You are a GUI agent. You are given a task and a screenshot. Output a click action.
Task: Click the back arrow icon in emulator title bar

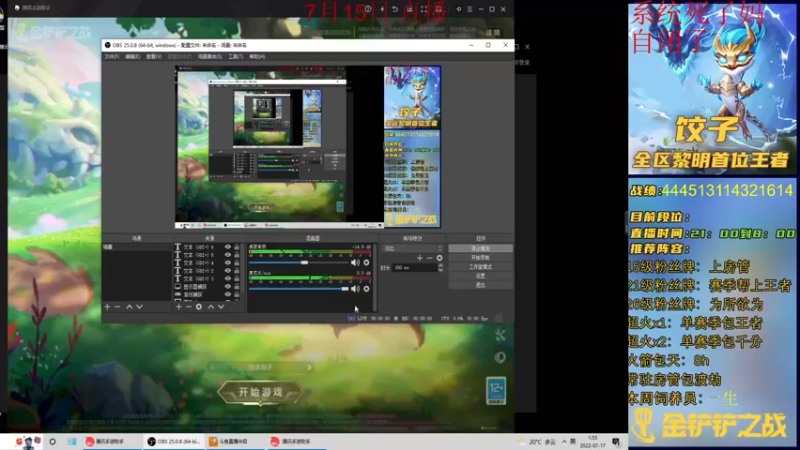395,9
